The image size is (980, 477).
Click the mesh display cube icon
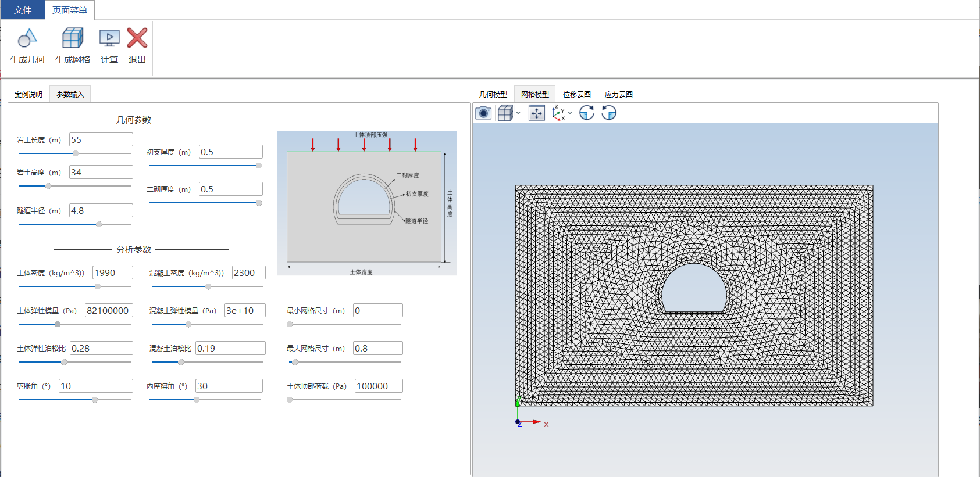[x=505, y=113]
